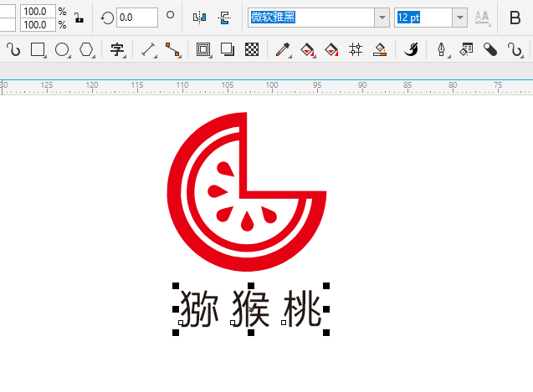Click the 12 pt font size field

423,18
